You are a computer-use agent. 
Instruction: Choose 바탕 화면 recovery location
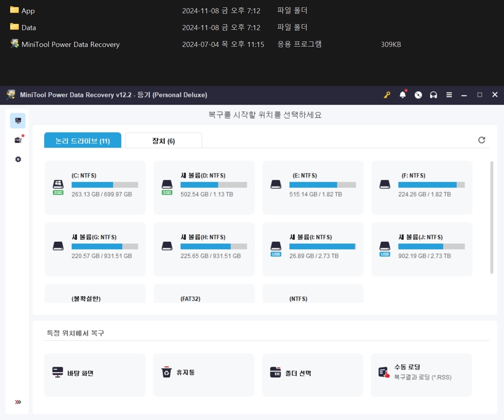pos(95,375)
